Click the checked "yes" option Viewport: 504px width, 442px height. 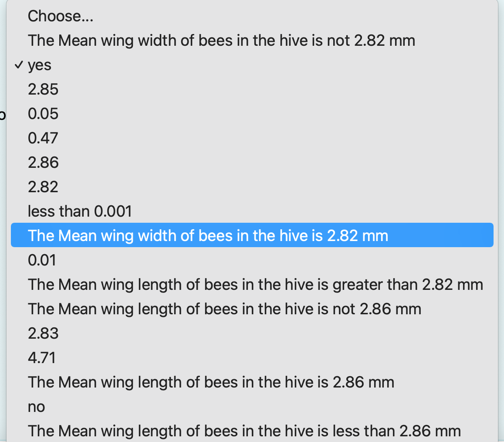39,65
